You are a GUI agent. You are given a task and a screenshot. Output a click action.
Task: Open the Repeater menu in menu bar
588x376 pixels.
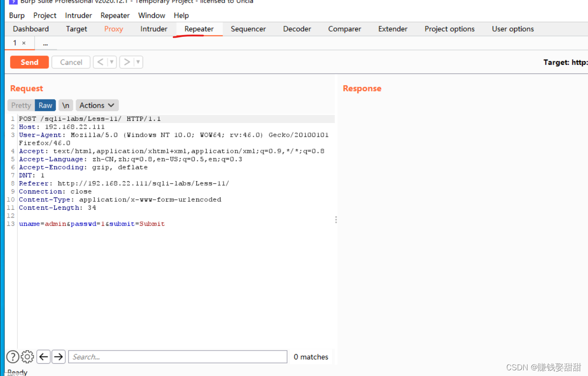pos(115,15)
